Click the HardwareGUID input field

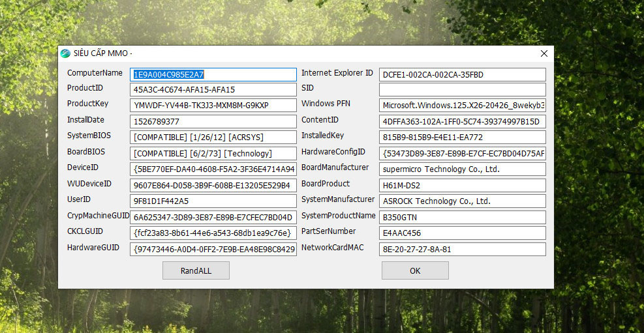click(x=213, y=249)
